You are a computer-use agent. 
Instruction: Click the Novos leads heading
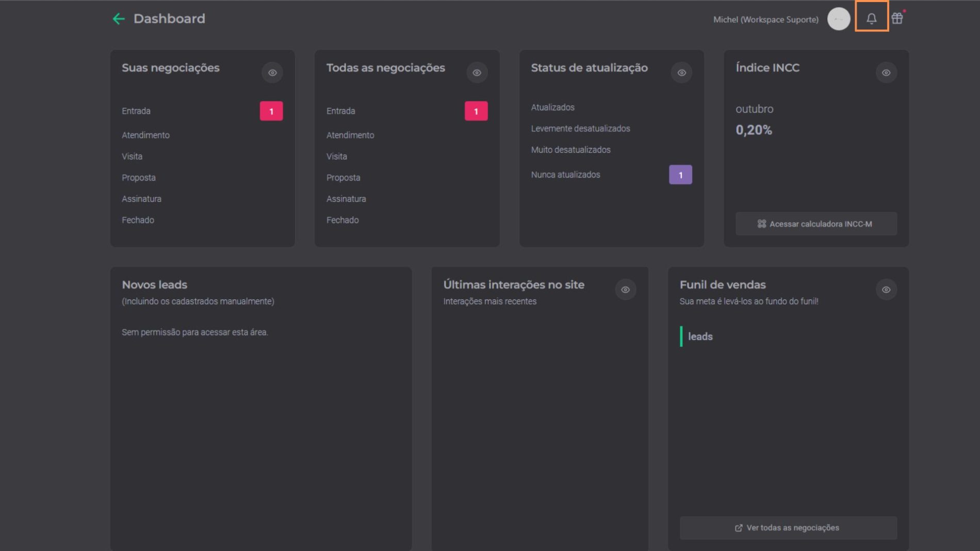tap(155, 285)
